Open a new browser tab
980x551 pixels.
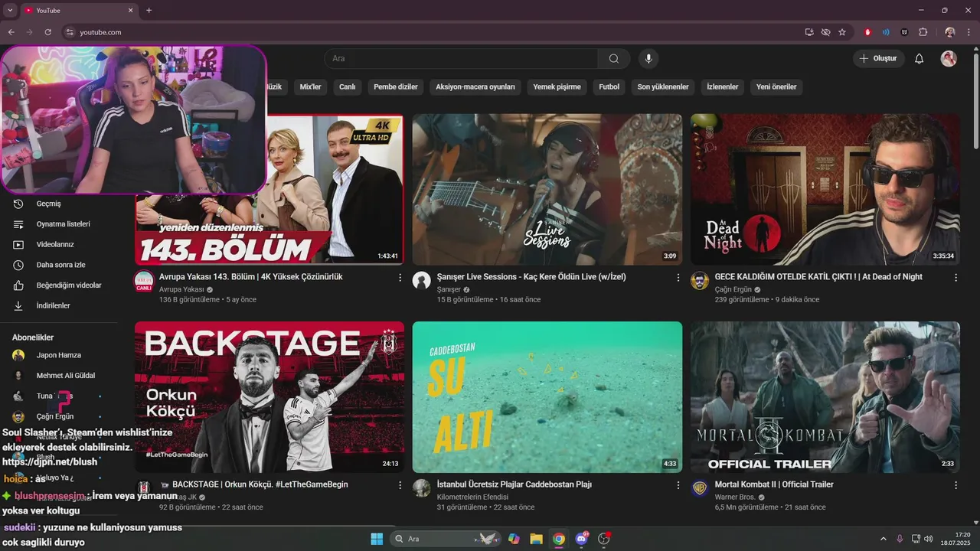click(149, 10)
